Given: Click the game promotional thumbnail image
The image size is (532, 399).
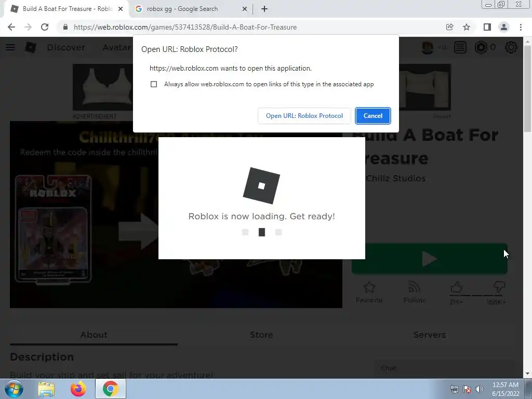Looking at the screenshot, I should click(176, 215).
